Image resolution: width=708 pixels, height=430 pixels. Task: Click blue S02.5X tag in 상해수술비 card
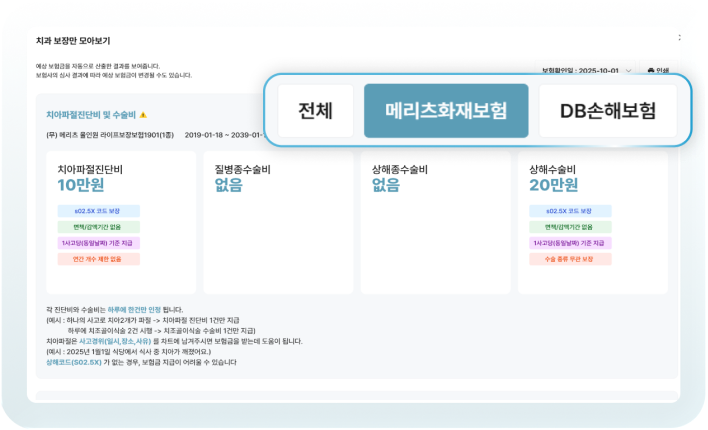click(569, 211)
